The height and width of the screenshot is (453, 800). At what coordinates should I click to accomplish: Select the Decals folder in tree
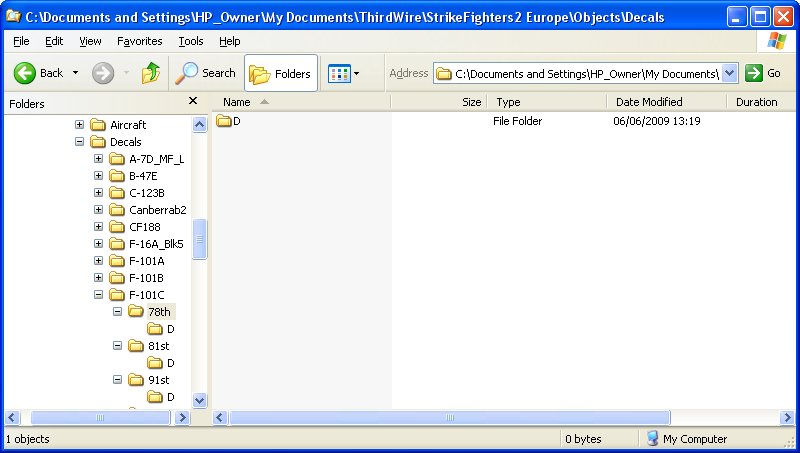[116, 142]
